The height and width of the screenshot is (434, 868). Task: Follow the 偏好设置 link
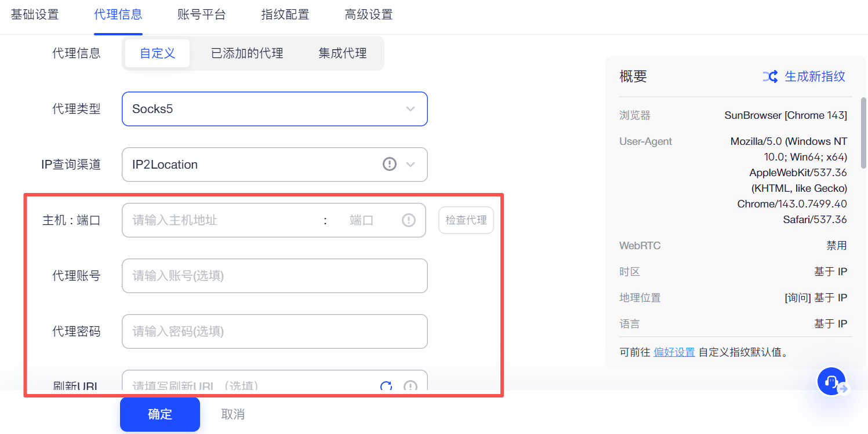(674, 352)
